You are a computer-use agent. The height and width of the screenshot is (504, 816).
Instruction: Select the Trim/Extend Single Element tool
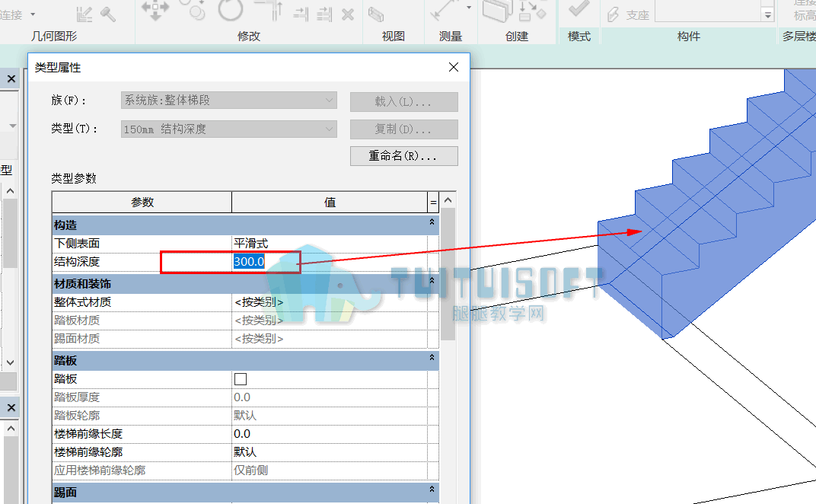[x=301, y=14]
